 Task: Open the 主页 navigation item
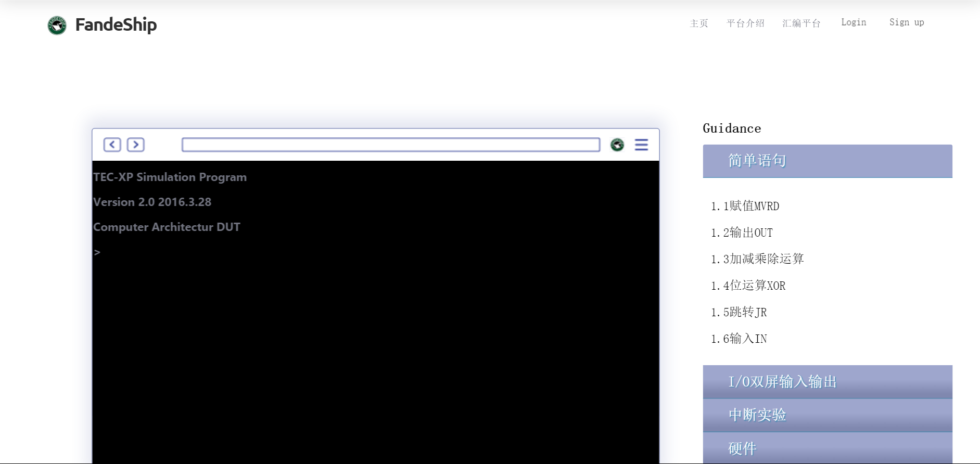click(698, 23)
